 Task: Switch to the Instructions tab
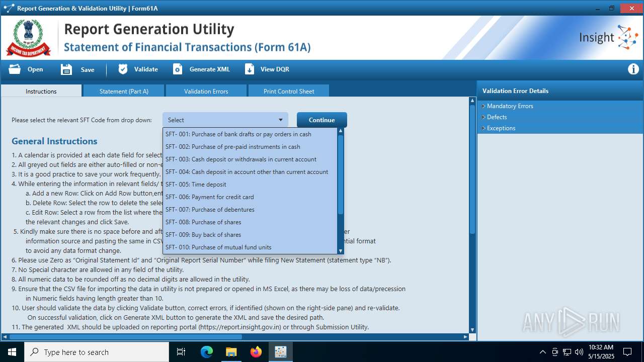point(41,91)
